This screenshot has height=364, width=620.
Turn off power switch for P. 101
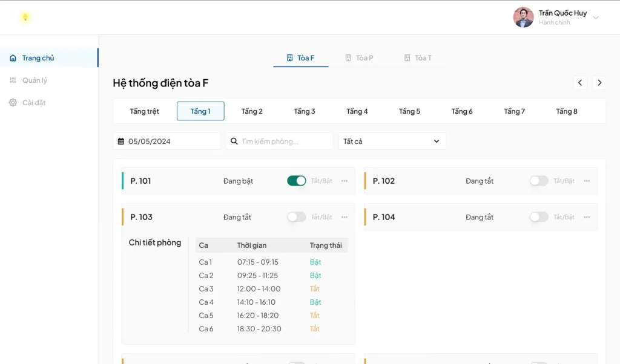pos(296,181)
